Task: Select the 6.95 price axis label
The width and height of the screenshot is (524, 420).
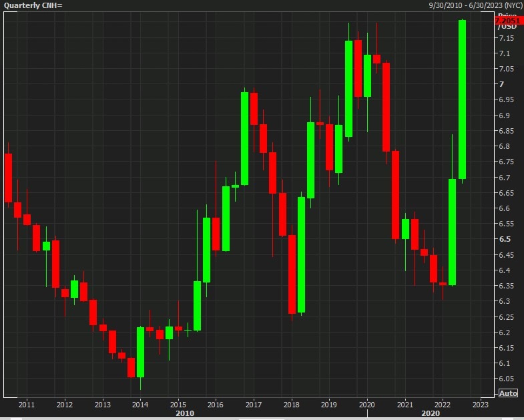Action: click(506, 99)
